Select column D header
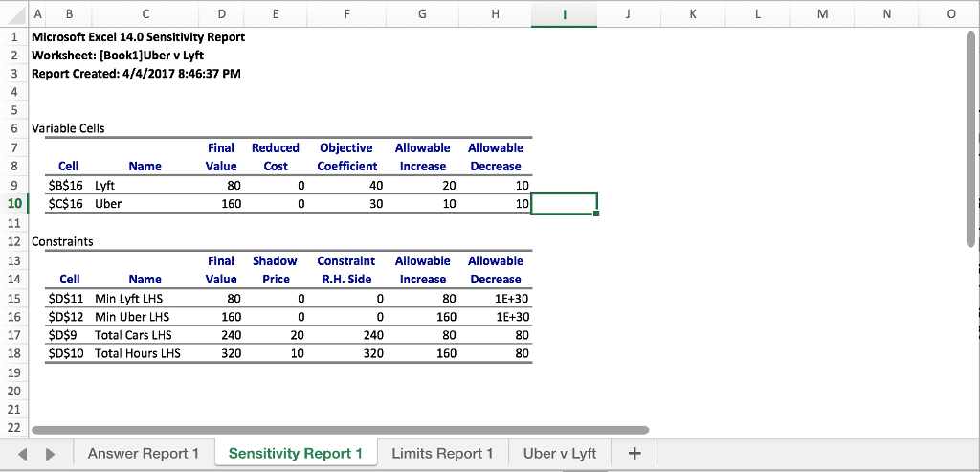 coord(222,14)
